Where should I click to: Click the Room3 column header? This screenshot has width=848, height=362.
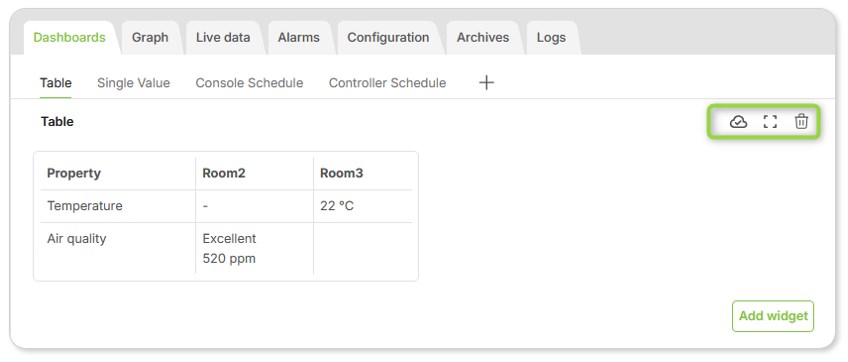click(x=341, y=174)
